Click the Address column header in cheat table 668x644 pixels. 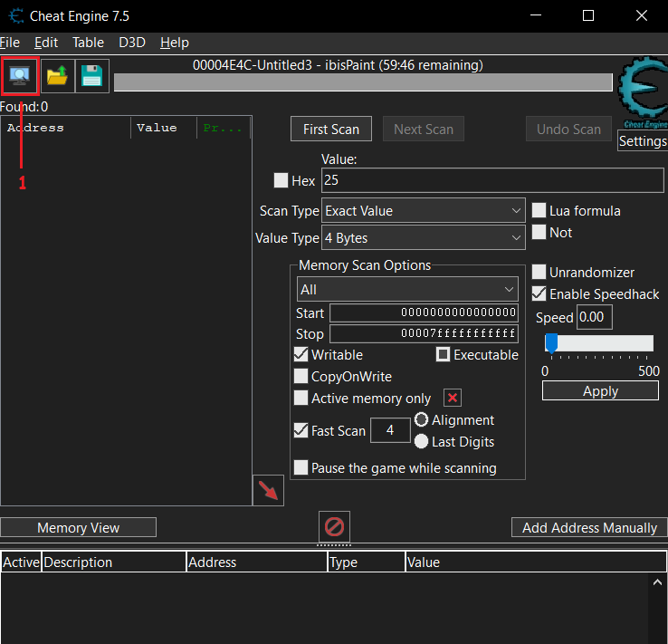(x=257, y=562)
